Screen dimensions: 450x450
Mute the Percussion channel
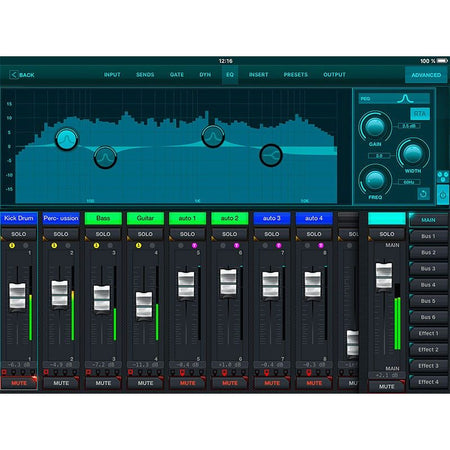(61, 383)
